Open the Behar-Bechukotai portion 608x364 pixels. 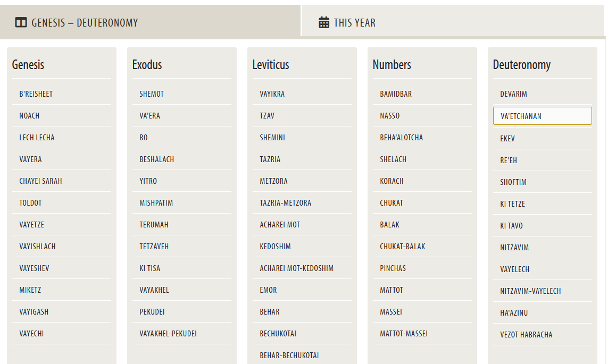[289, 355]
